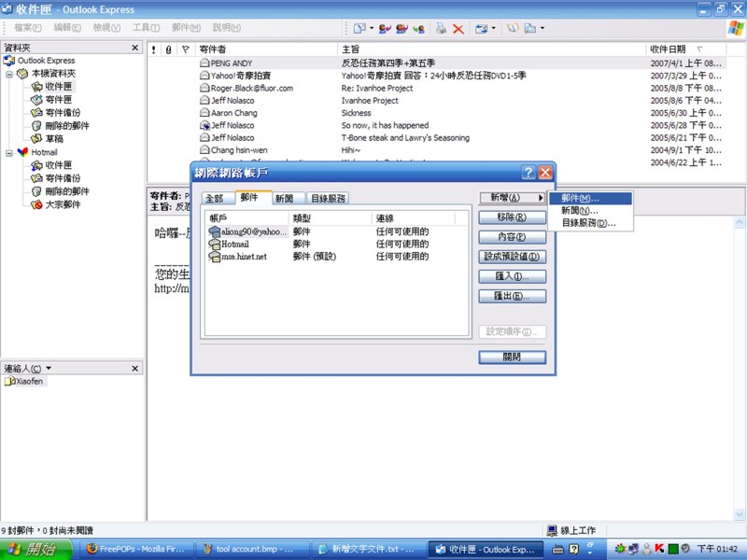This screenshot has height=560, width=747.
Task: Switch to the 目錄服務 tab
Action: coord(328,199)
